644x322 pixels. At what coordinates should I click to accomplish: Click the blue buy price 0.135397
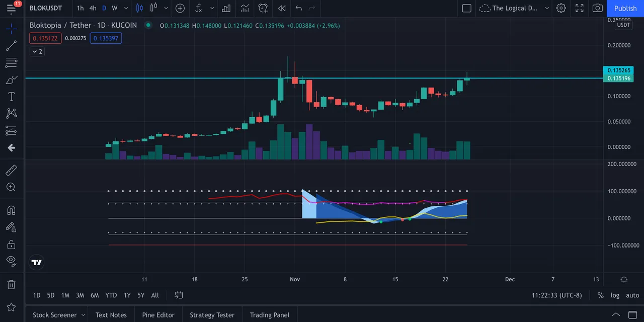(106, 38)
